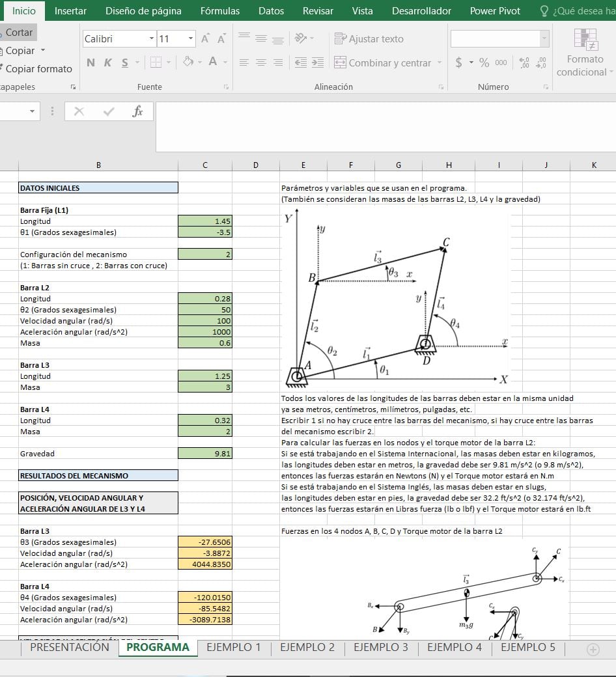Center text horizontally

261,62
